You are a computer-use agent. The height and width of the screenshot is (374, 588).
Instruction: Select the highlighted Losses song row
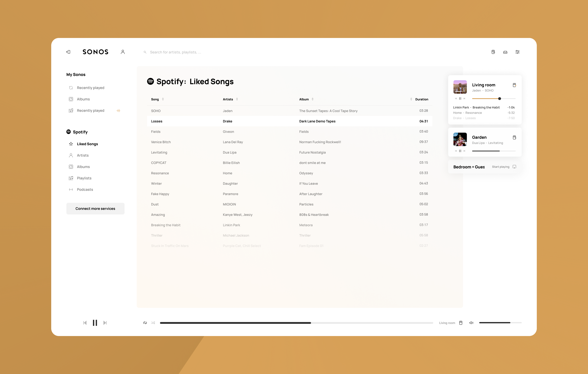(290, 121)
